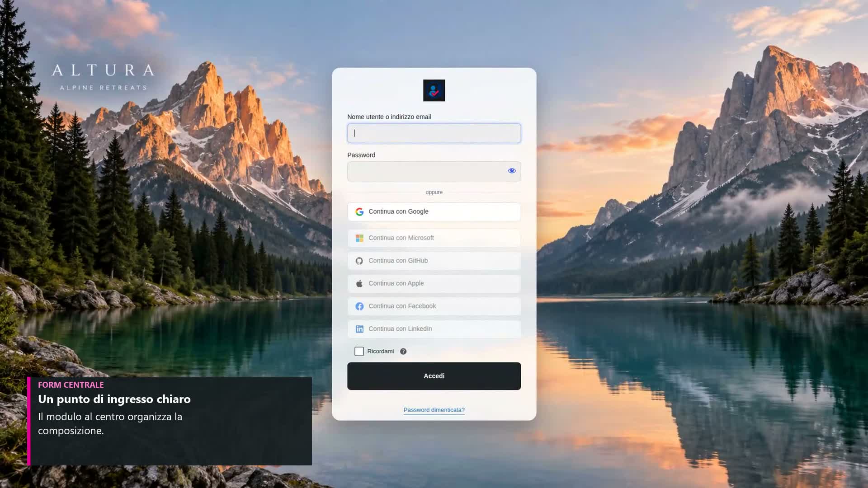The height and width of the screenshot is (488, 868).
Task: Click the 'Nome utente o indirizzo email' label
Action: click(x=389, y=117)
